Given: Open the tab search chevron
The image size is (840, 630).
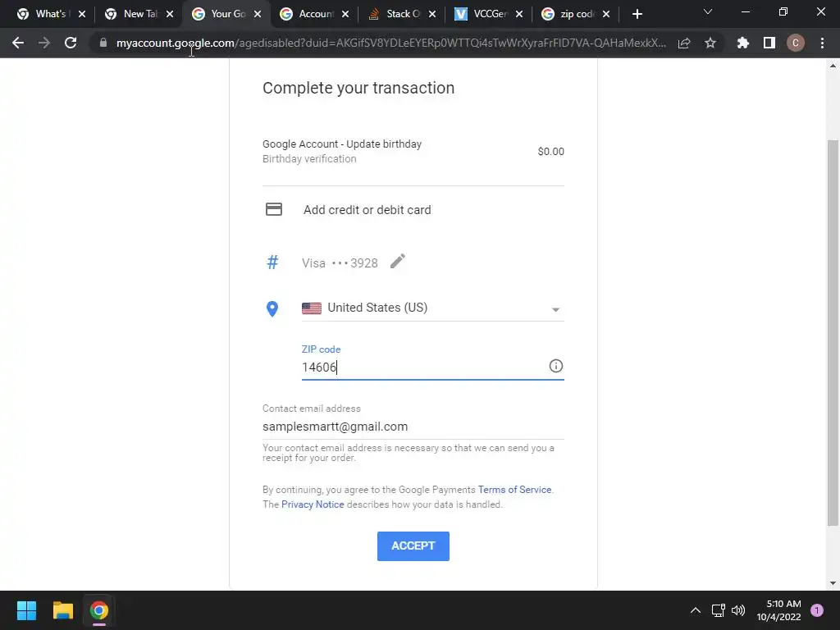Looking at the screenshot, I should tap(708, 11).
